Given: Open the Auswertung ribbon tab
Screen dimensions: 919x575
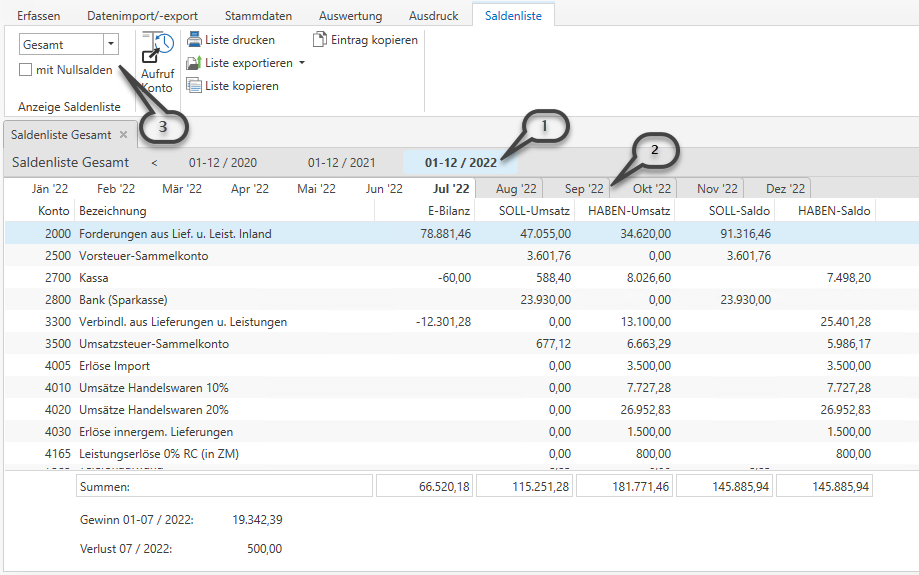Looking at the screenshot, I should [350, 16].
